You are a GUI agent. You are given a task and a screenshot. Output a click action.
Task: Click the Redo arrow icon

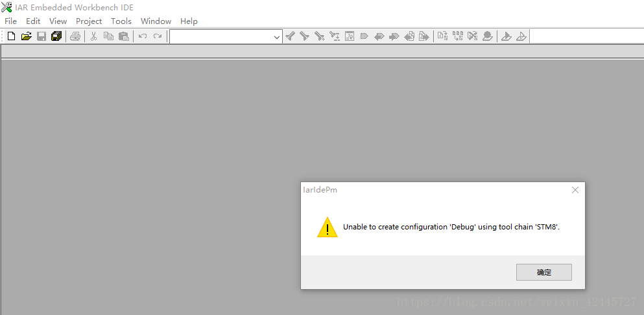[158, 36]
